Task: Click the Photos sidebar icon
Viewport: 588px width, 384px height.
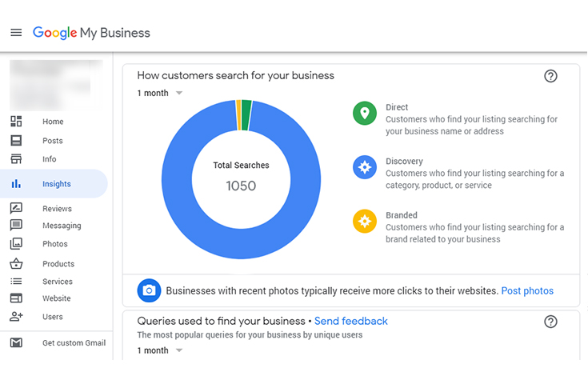Action: 16,244
